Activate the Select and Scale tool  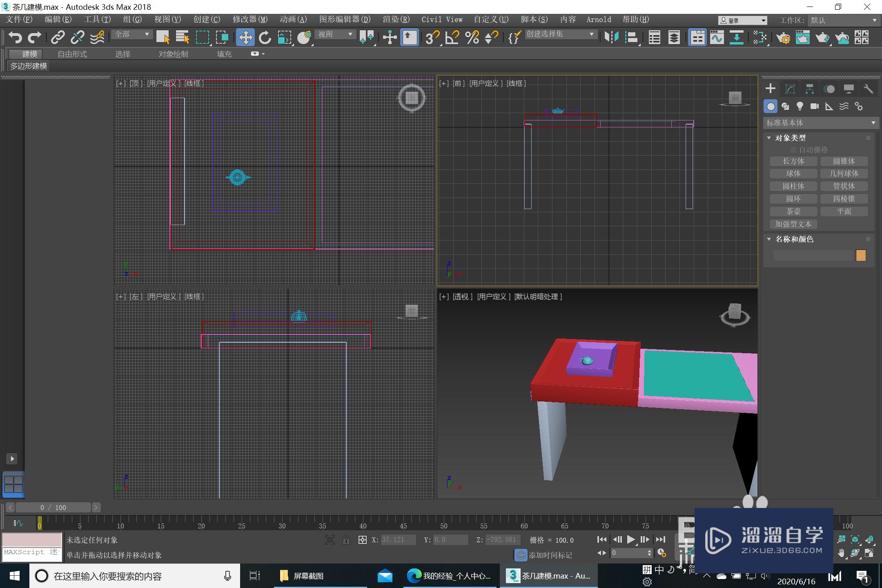[x=285, y=38]
